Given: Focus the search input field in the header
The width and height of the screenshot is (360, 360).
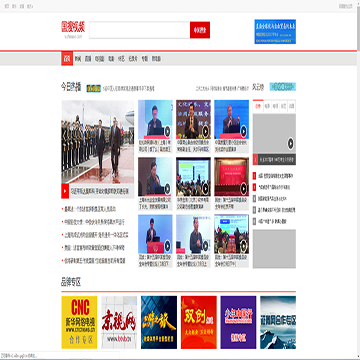Looking at the screenshot, I should click(139, 30).
